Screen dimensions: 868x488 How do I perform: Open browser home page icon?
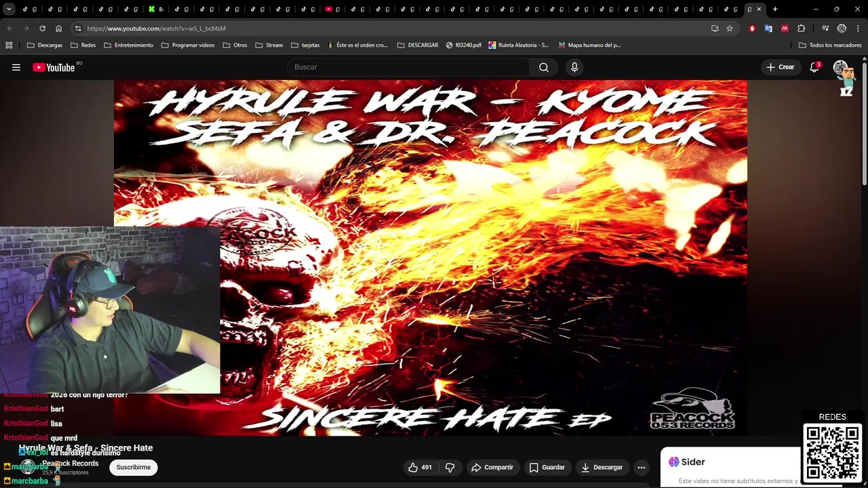coord(58,28)
